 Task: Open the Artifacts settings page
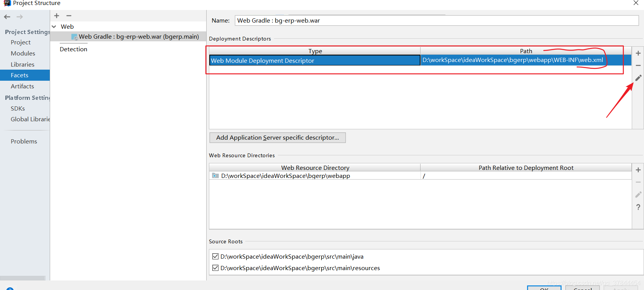[22, 86]
